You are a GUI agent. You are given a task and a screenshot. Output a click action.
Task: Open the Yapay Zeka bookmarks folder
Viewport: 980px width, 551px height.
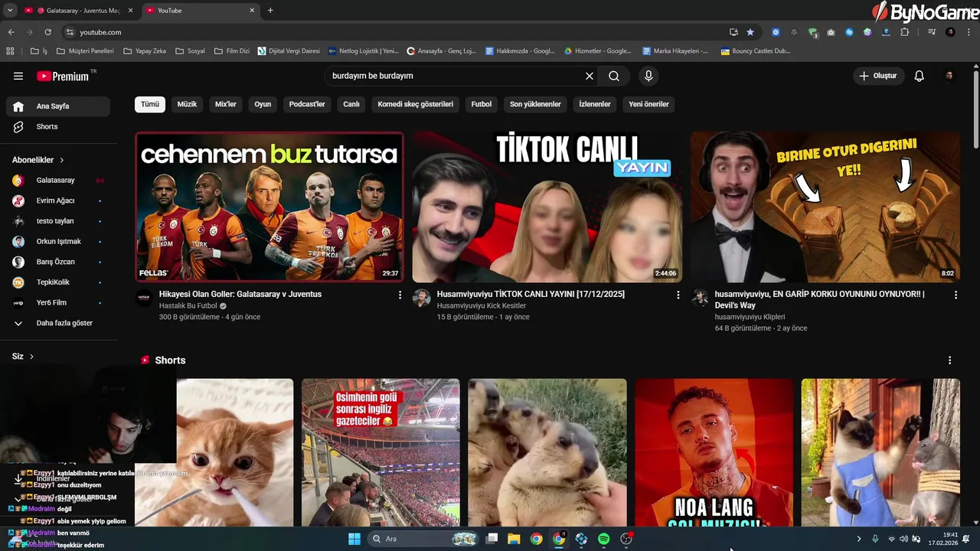(144, 51)
